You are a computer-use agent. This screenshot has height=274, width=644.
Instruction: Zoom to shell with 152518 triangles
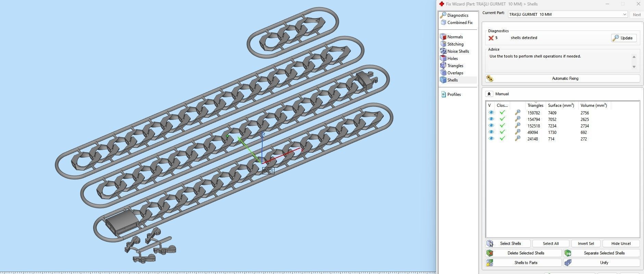tap(517, 126)
